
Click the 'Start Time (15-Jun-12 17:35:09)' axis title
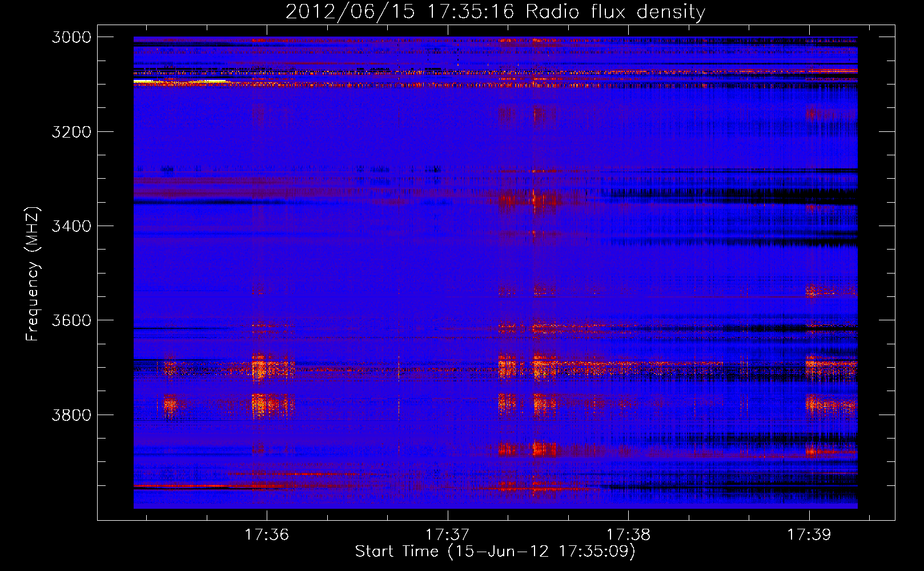click(x=495, y=552)
